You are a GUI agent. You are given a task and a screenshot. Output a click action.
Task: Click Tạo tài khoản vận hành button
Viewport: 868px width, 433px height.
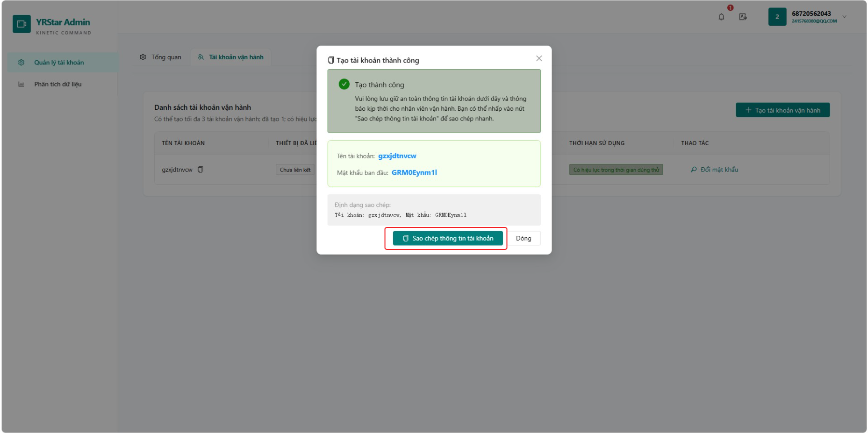pos(782,110)
